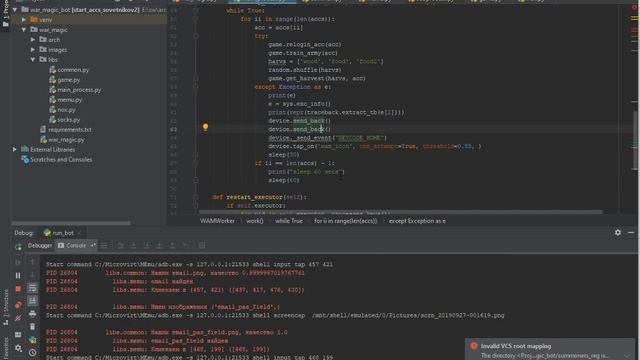Click Step Into in debugger toolbar
This screenshot has width=640, height=360.
pos(133,245)
